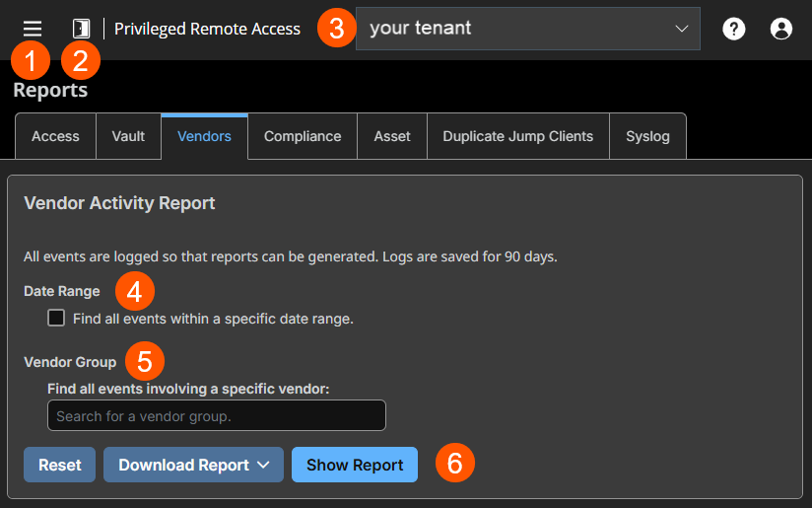The image size is (812, 508).
Task: Open the hamburger navigation menu
Action: [33, 29]
